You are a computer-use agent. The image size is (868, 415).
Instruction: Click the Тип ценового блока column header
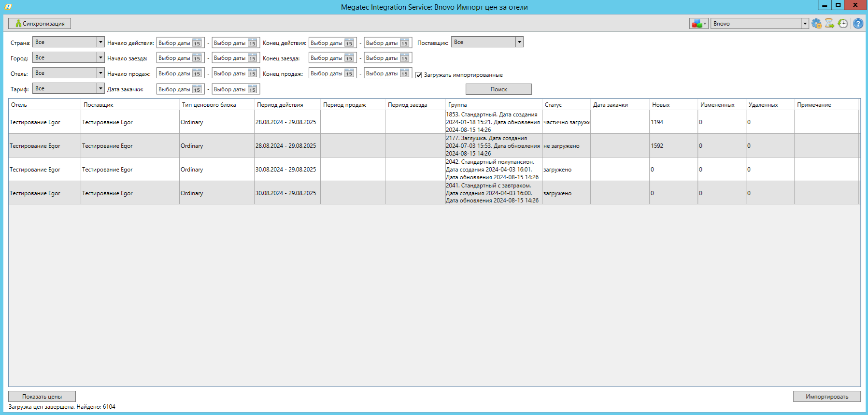[x=216, y=104]
